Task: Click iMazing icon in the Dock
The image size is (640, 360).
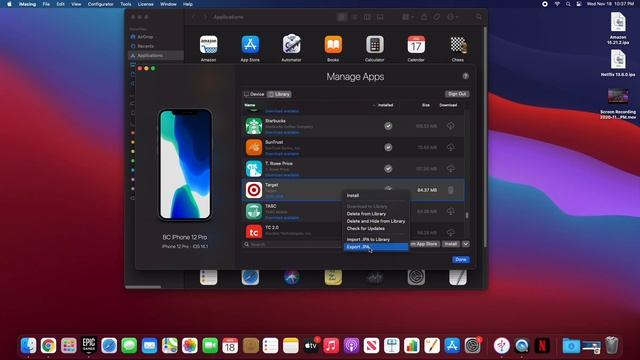Action: pyautogui.click(x=502, y=346)
